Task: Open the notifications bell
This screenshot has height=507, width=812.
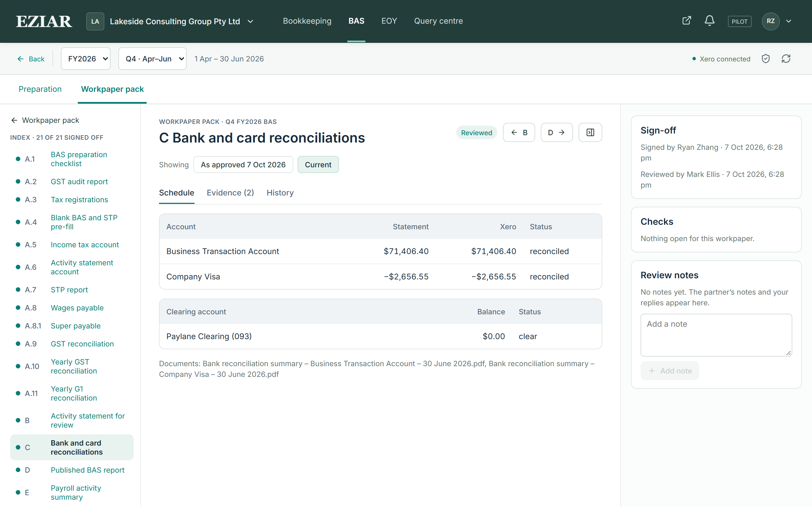Action: [x=709, y=21]
